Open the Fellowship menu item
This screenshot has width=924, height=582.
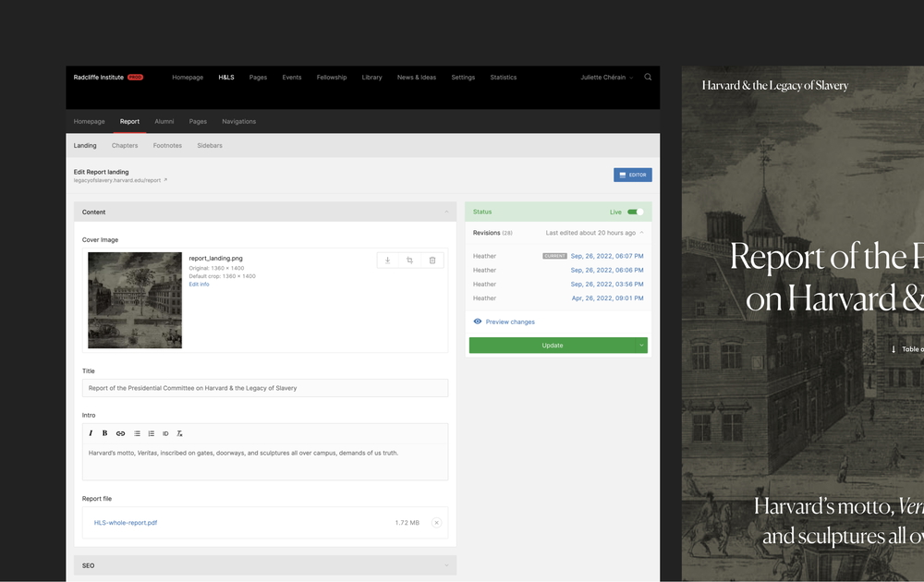332,78
